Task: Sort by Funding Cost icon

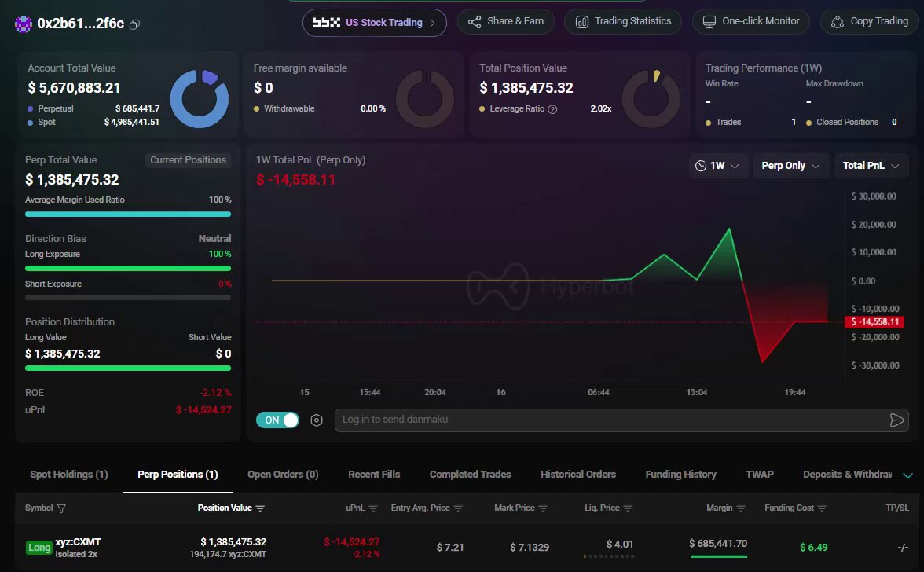Action: pos(822,508)
